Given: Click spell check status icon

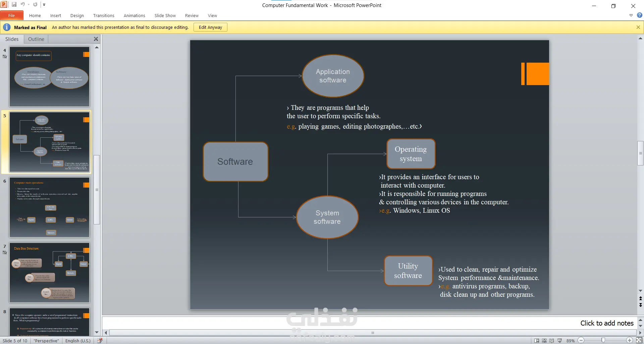Looking at the screenshot, I should [100, 341].
